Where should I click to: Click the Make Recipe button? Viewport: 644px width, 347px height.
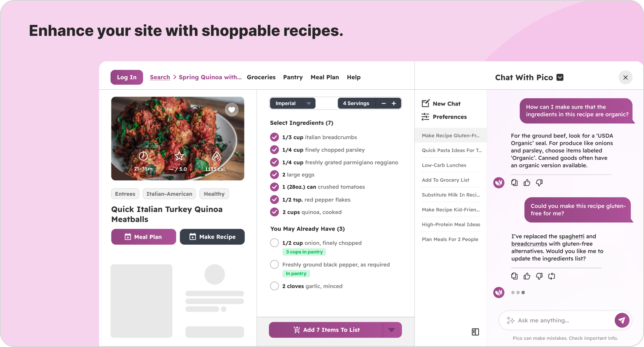(212, 237)
